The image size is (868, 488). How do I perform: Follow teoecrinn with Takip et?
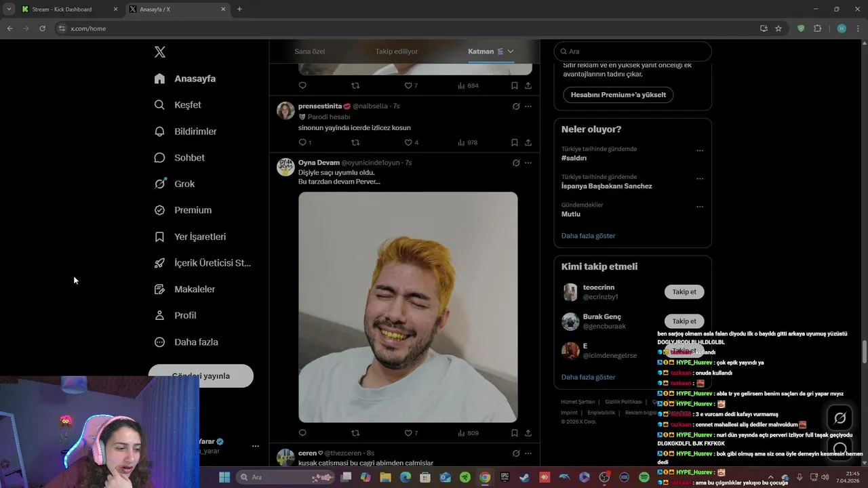684,292
